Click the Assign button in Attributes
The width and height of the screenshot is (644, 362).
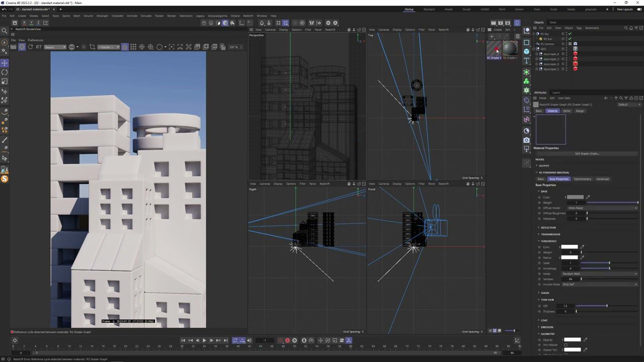[580, 111]
